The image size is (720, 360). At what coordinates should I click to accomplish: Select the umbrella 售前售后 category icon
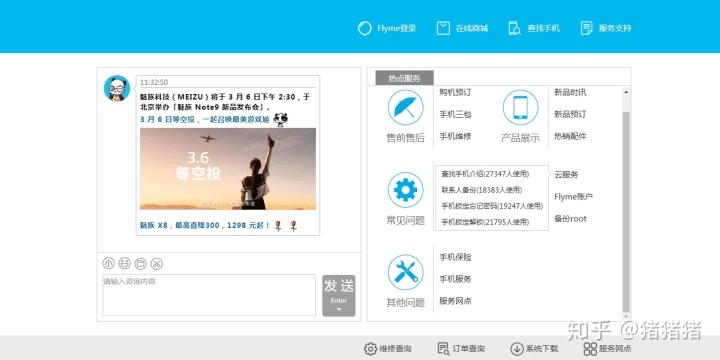pos(405,107)
